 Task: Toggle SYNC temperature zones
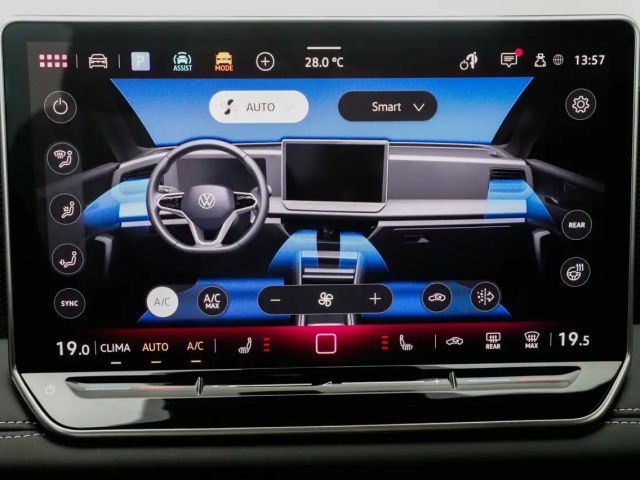[69, 303]
